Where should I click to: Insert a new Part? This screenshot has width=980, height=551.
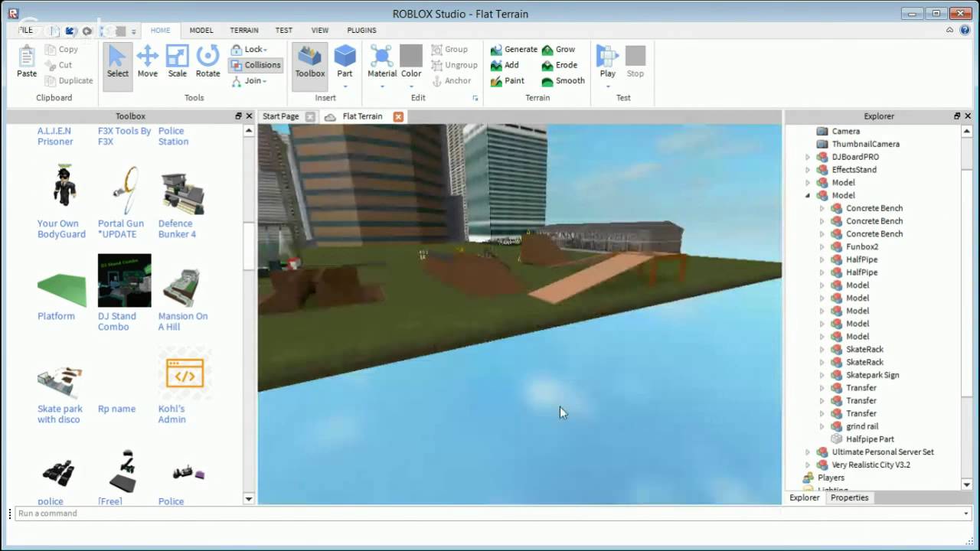[x=345, y=63]
